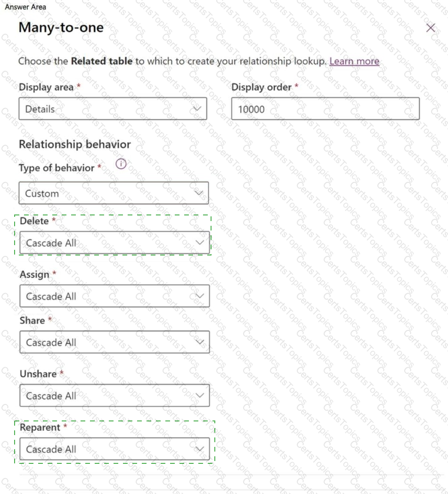Open the Learn more link
448x494 pixels.
tap(354, 61)
